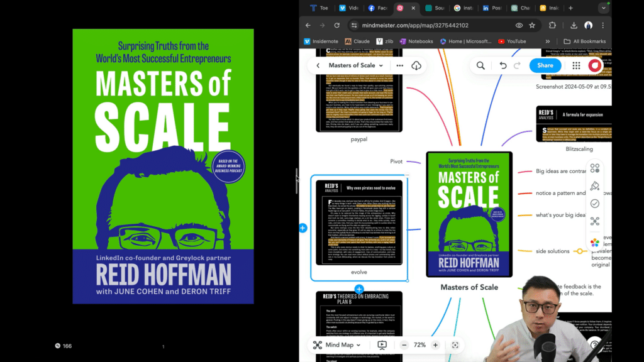This screenshot has height=362, width=644.
Task: Expand the tab search dropdown arrow
Action: pos(603,8)
